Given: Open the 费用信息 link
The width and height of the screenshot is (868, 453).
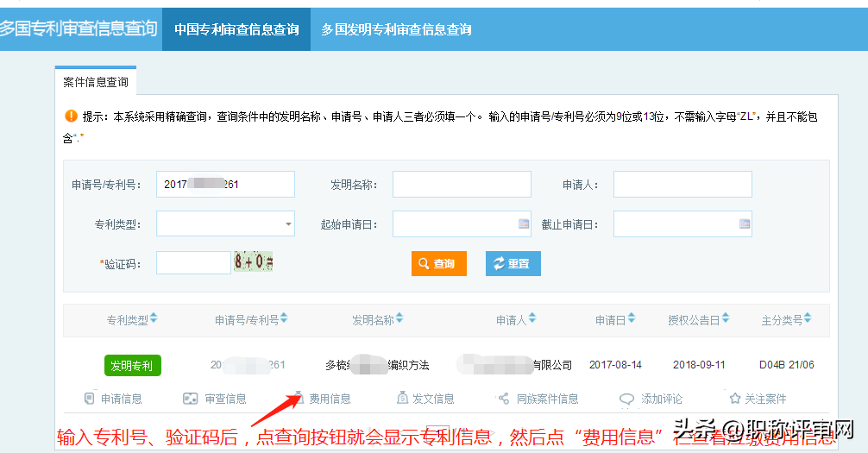Looking at the screenshot, I should [x=330, y=399].
